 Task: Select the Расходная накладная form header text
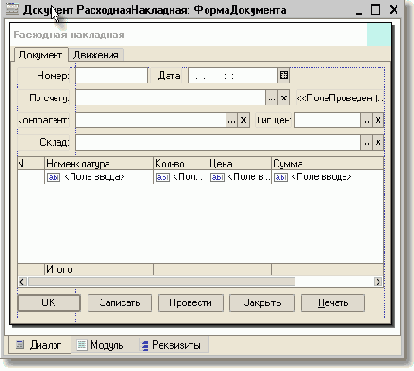coord(69,35)
